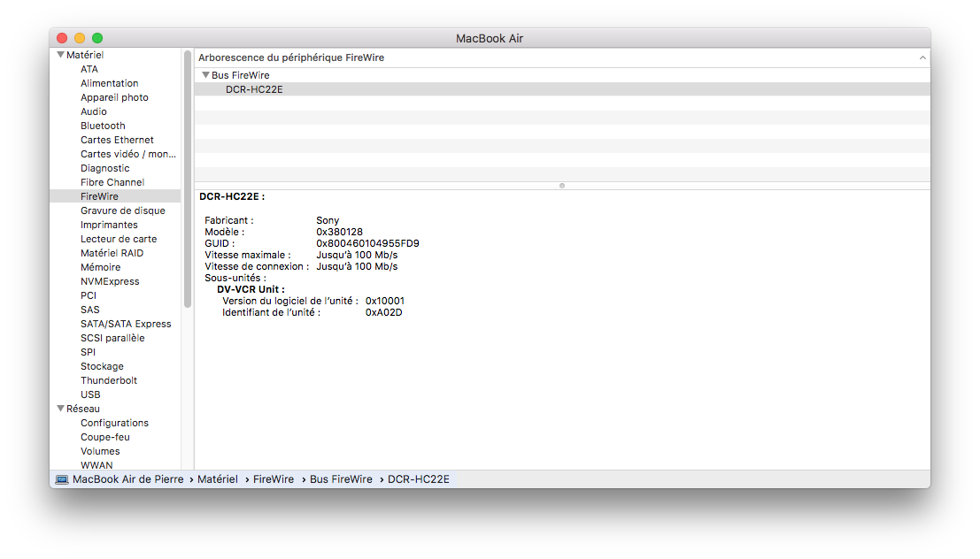This screenshot has height=559, width=980.
Task: Open the Diagnostic category
Action: pos(105,168)
